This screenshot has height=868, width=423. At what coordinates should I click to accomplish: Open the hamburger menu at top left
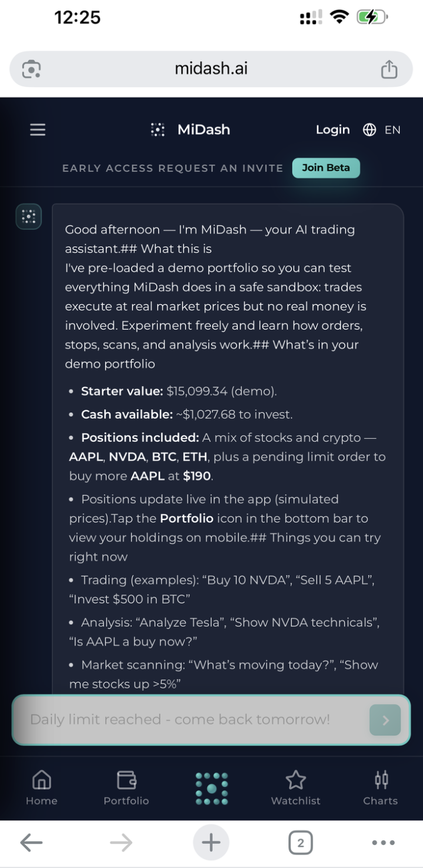point(37,130)
